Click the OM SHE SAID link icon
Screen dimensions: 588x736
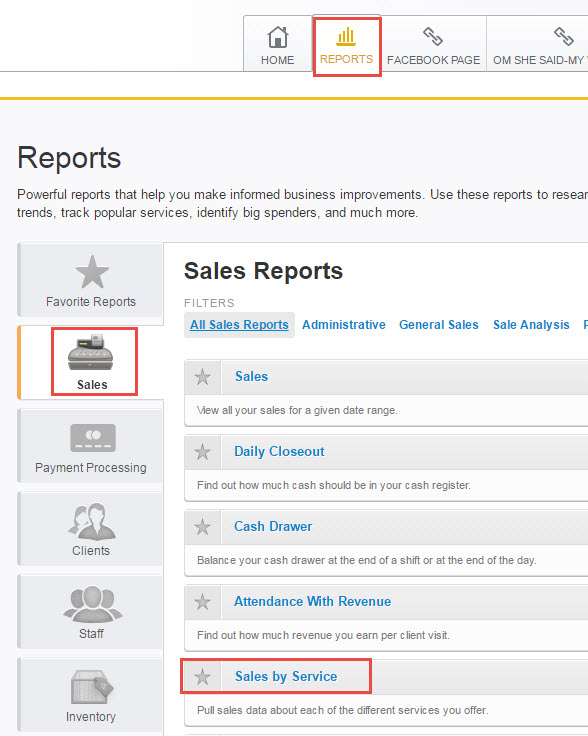click(x=563, y=36)
